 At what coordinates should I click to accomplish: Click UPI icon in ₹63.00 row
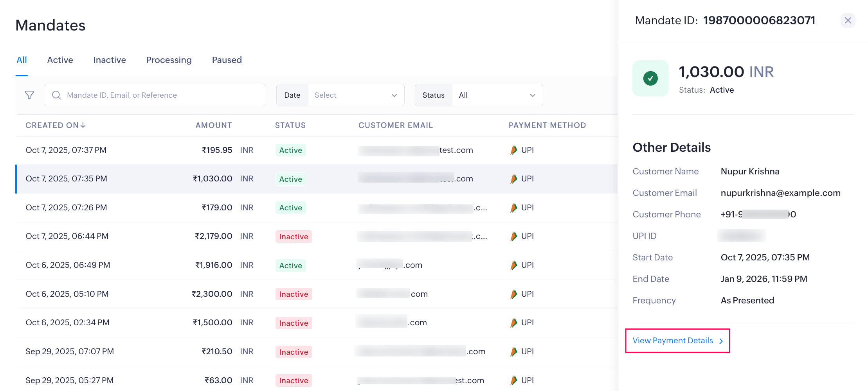coord(514,380)
